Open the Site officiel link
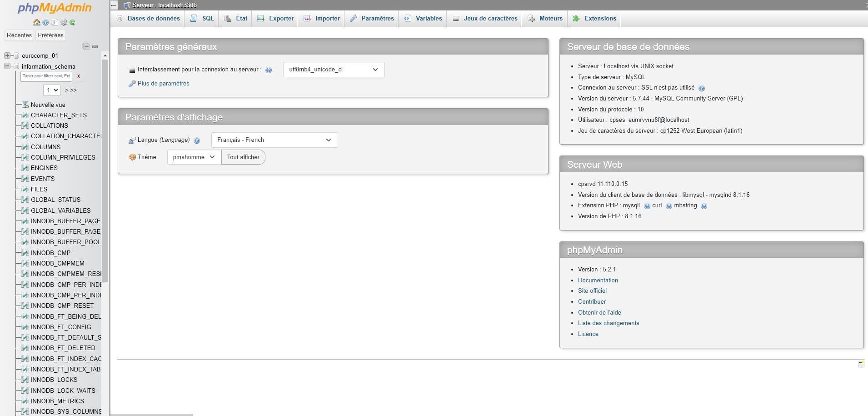 (x=592, y=291)
